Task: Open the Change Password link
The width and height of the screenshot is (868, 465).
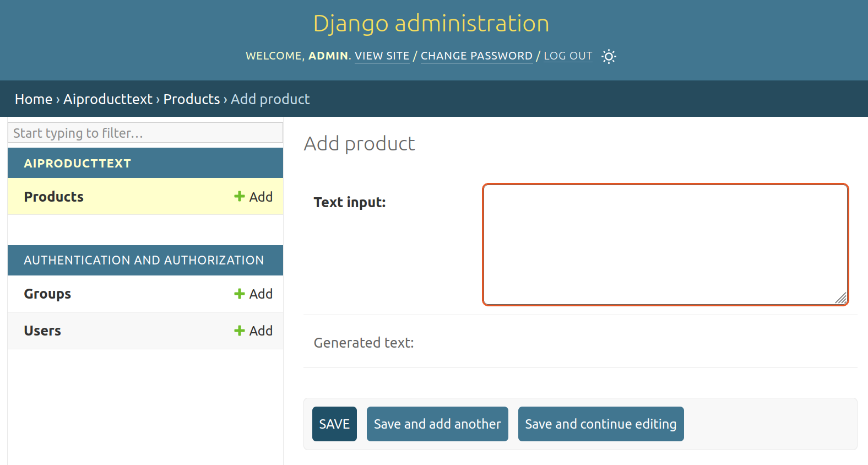Action: click(x=476, y=56)
